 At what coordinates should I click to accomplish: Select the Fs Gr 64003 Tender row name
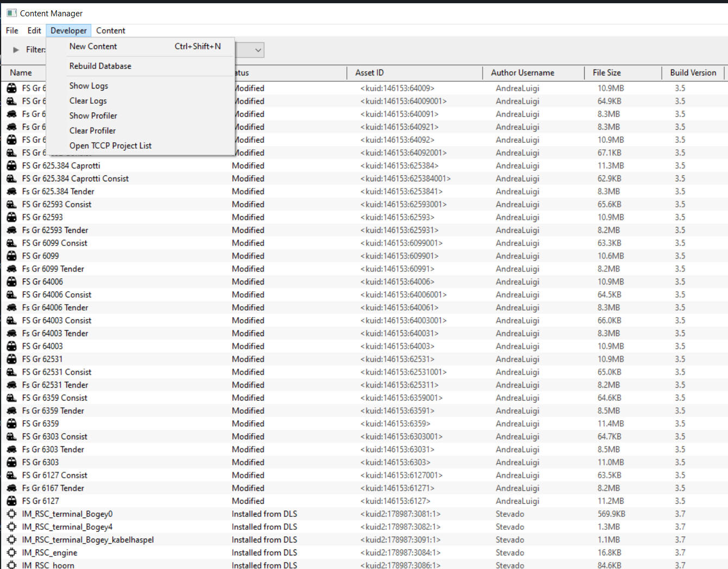point(55,333)
